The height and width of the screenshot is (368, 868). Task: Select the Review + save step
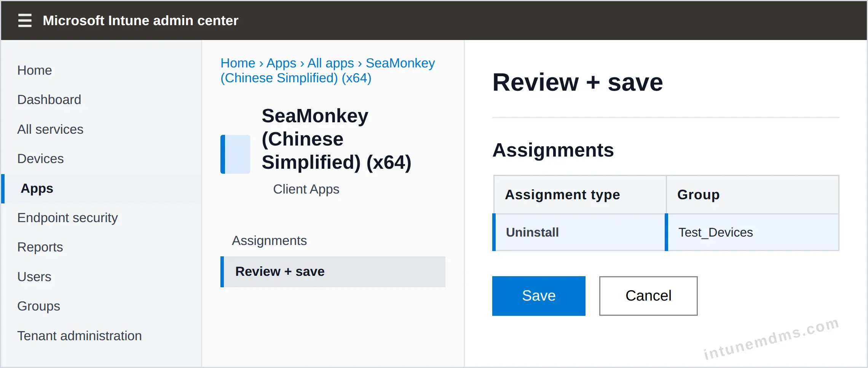click(333, 272)
